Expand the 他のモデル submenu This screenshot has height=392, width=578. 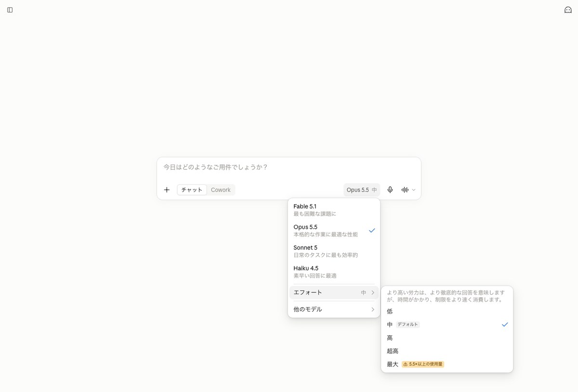[334, 309]
